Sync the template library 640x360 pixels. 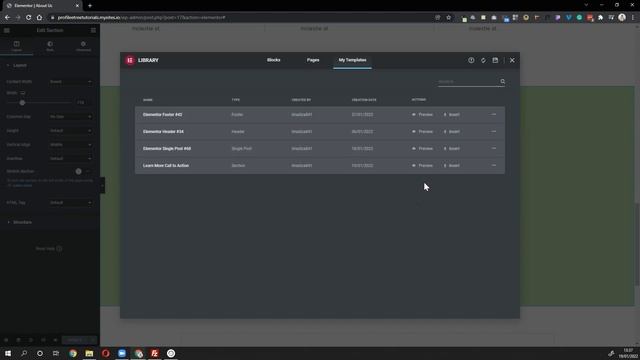(483, 60)
